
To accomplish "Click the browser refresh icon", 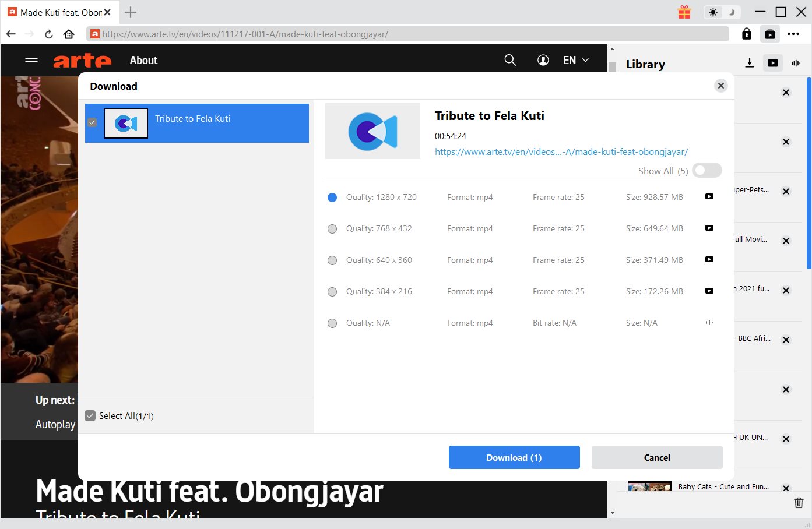I will coord(49,34).
